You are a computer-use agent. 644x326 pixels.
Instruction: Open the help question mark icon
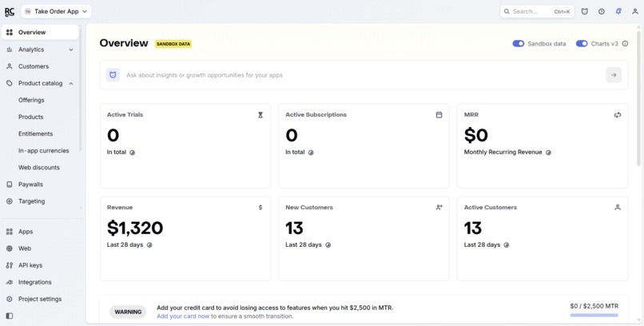click(x=602, y=11)
